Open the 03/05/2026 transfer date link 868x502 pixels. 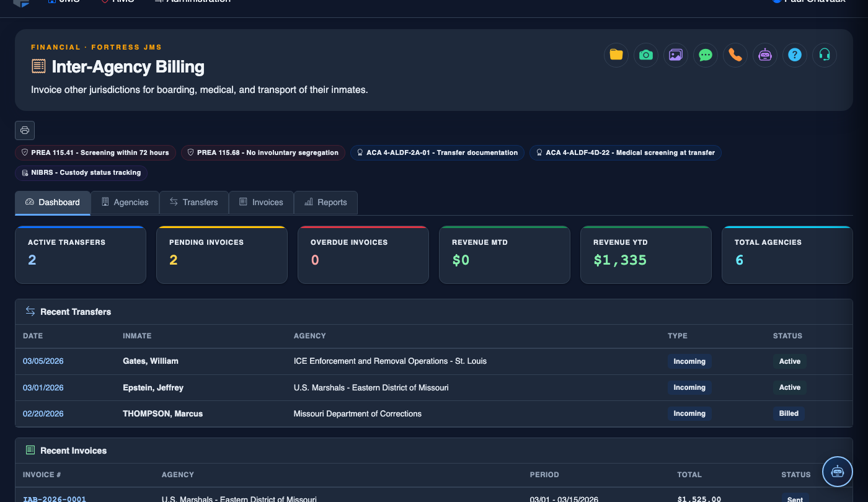[x=43, y=361]
